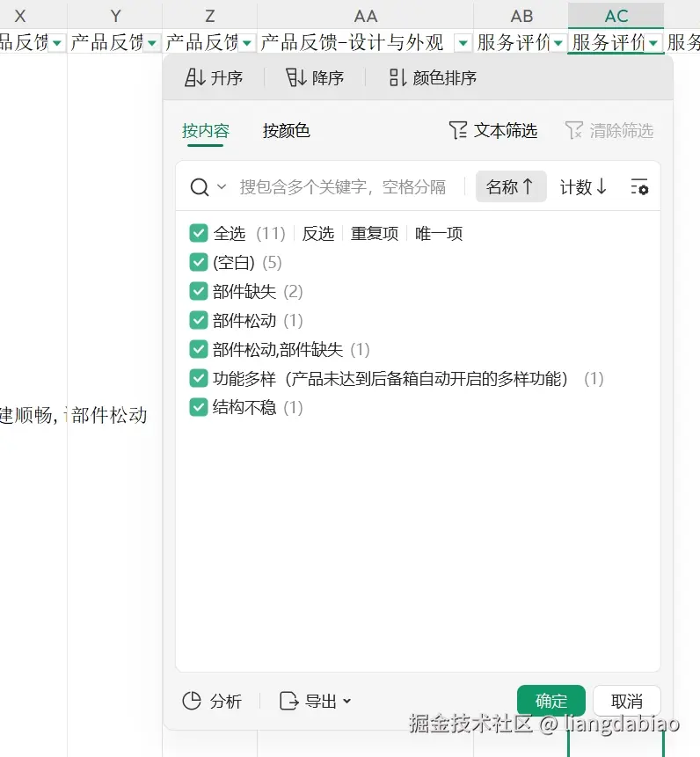Cancel the filter with 取消
The height and width of the screenshot is (757, 700).
[627, 701]
